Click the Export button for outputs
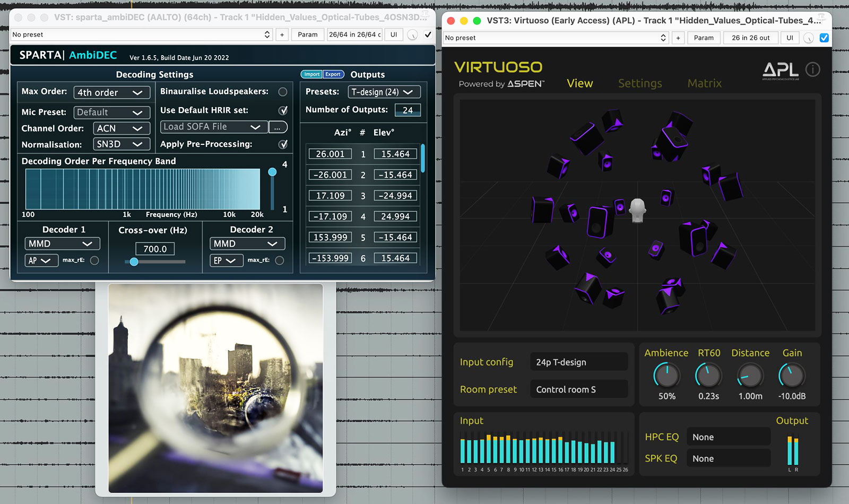Image resolution: width=849 pixels, height=504 pixels. pos(333,74)
